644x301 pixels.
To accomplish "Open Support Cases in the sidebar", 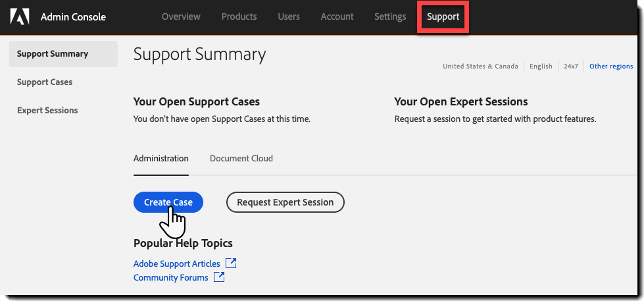I will tap(45, 82).
